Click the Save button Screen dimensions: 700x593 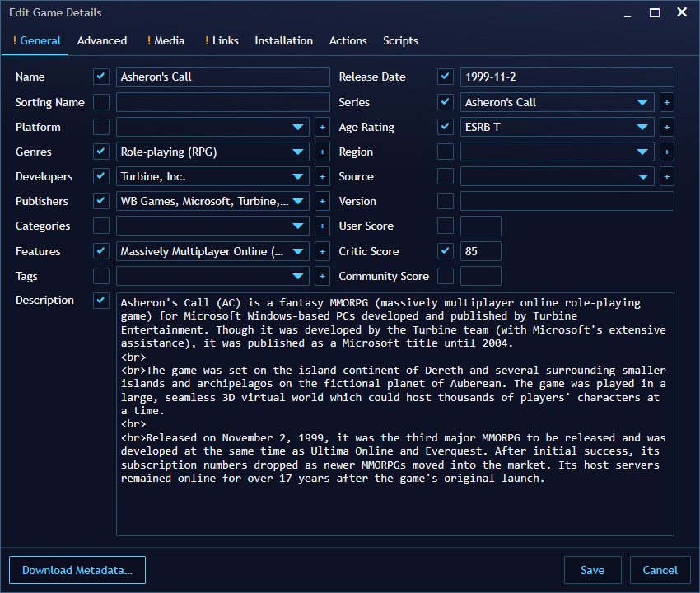[592, 569]
